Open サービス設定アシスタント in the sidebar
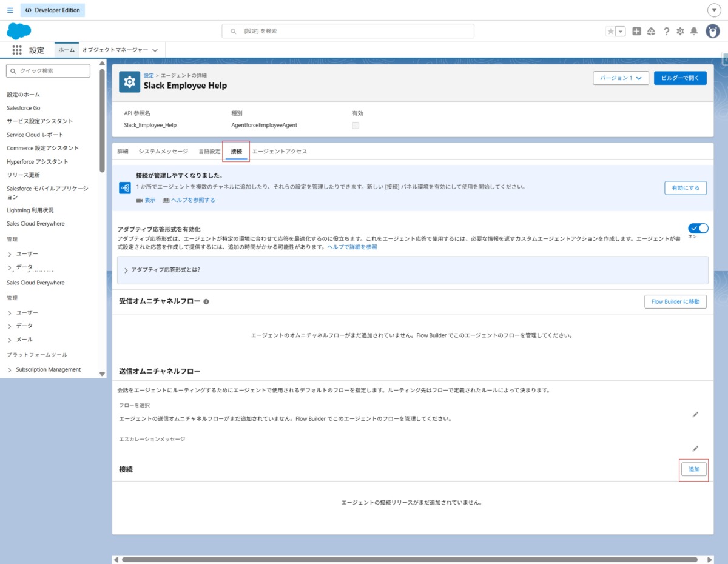 [x=39, y=121]
